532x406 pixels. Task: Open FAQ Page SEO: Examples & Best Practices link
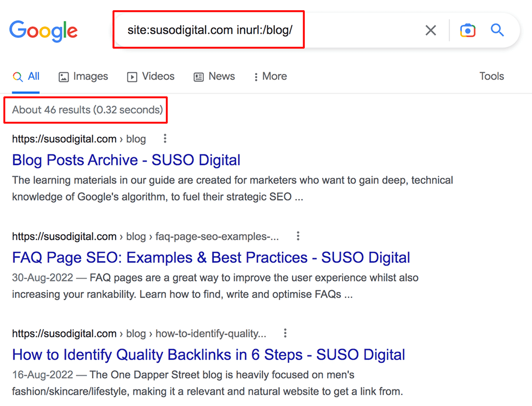(211, 258)
